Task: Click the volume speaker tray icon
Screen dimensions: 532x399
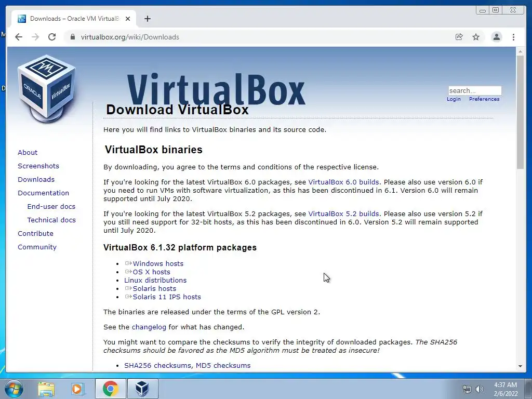Action: (480, 389)
